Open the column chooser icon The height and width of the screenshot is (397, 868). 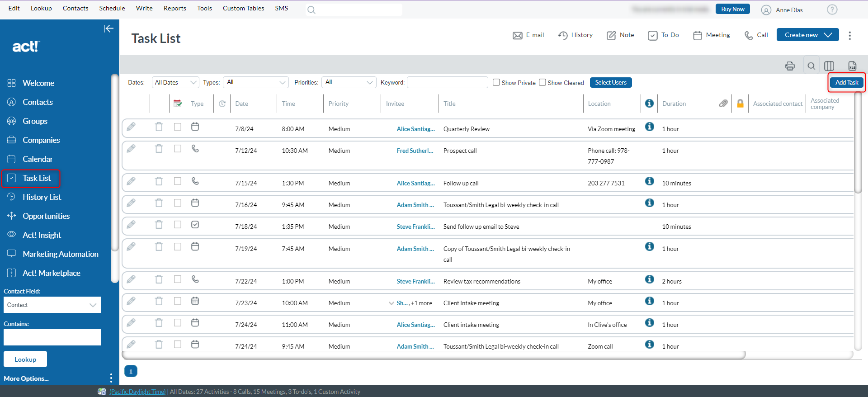829,66
